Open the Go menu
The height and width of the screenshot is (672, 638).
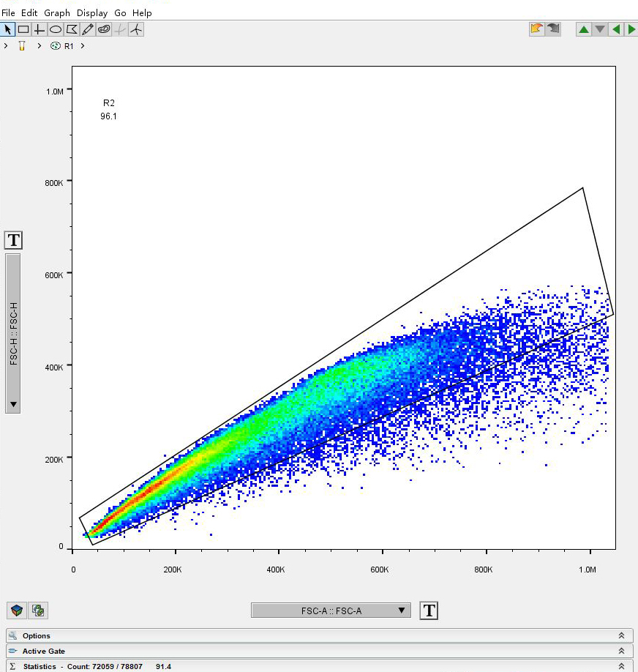click(120, 13)
